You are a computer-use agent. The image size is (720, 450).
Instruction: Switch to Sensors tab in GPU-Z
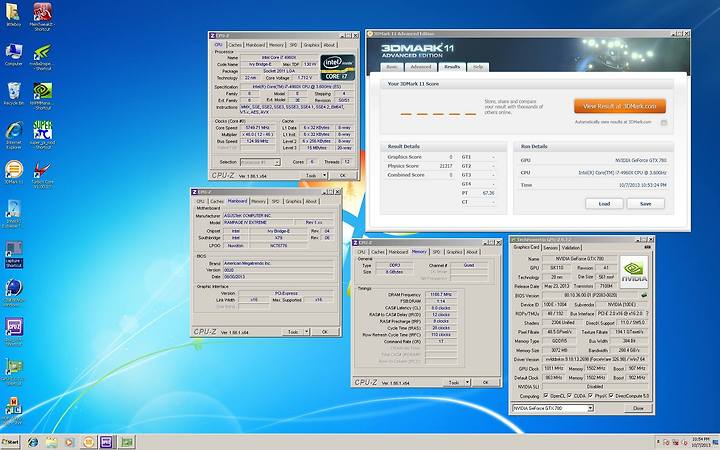click(x=550, y=248)
